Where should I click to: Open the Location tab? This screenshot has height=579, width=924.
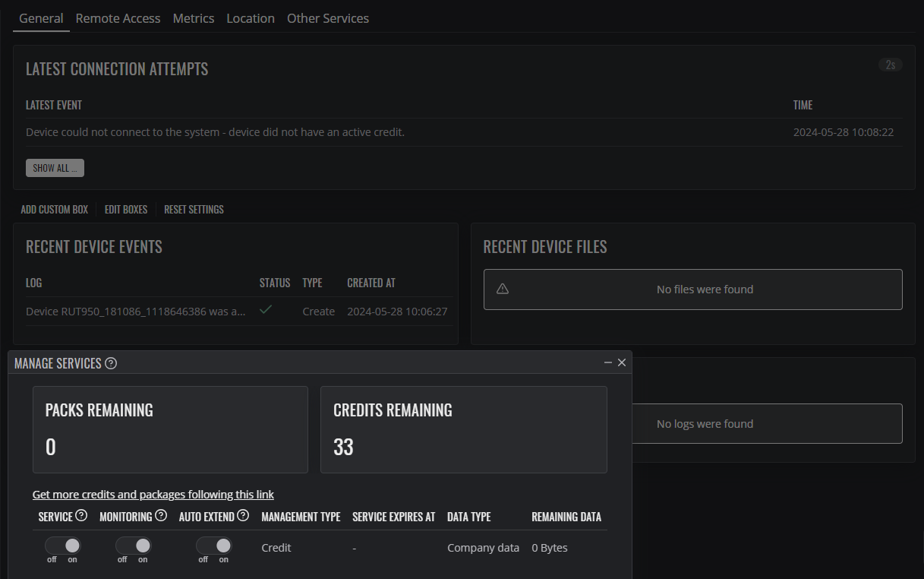pos(251,18)
